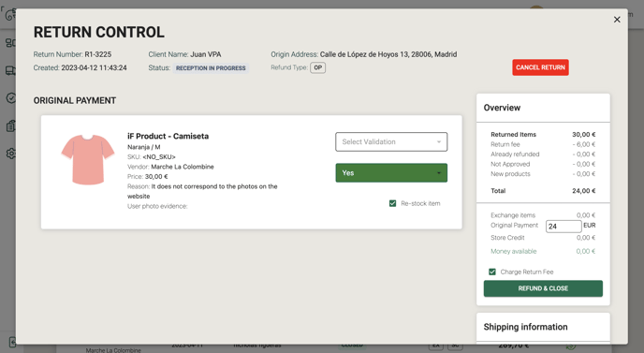
Task: Click the Return fee -6,00 € value
Action: 584,144
